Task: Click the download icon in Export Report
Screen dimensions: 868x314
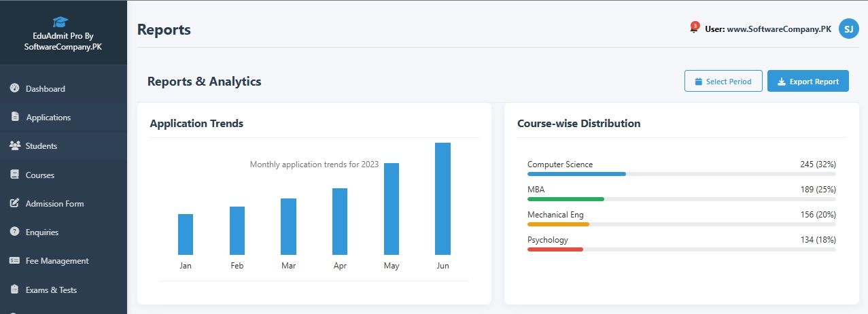Action: [782, 82]
